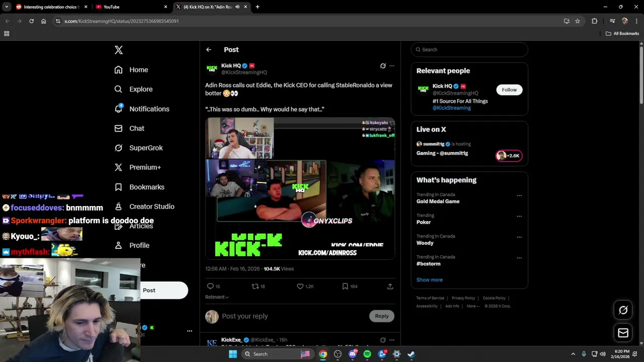Bookmark the post with 184 bookmarks

coord(345,286)
